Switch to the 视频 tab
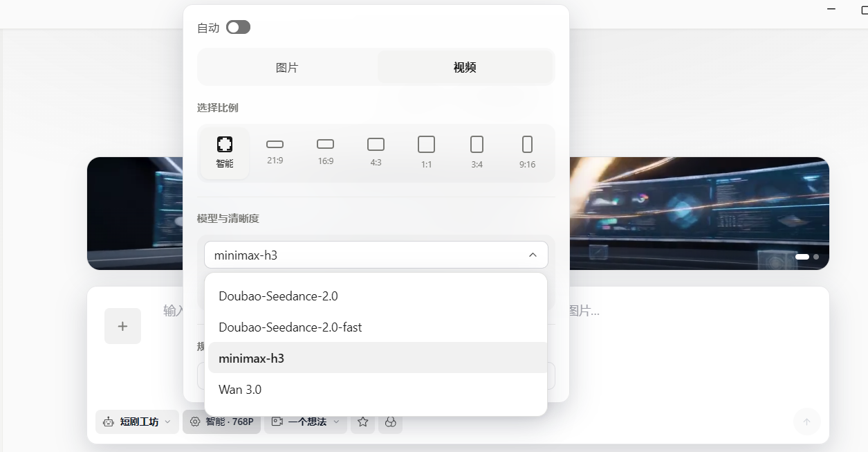Viewport: 868px width, 452px height. 465,67
